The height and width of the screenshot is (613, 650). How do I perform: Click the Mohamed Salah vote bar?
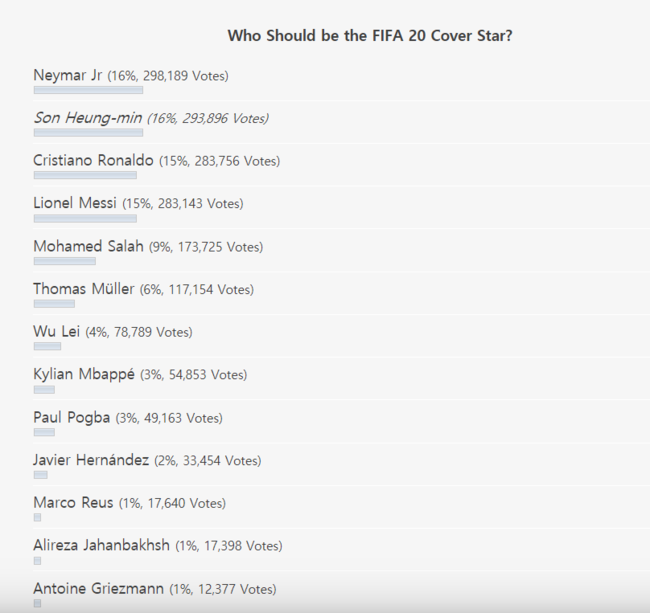coord(65,261)
